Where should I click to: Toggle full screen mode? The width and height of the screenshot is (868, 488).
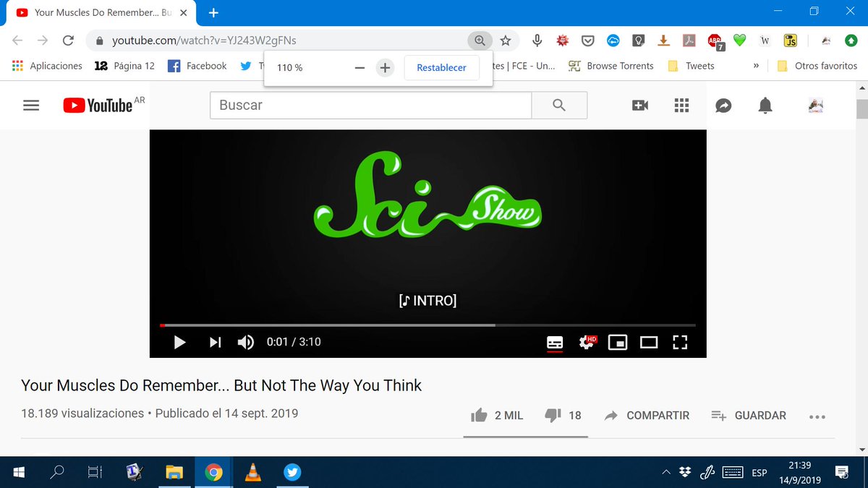tap(680, 342)
